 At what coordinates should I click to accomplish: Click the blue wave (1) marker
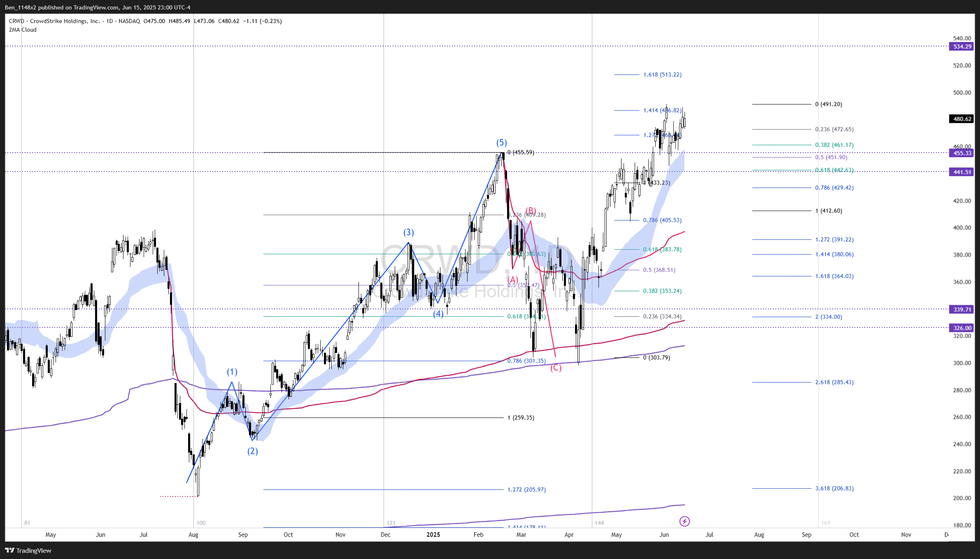tap(232, 372)
